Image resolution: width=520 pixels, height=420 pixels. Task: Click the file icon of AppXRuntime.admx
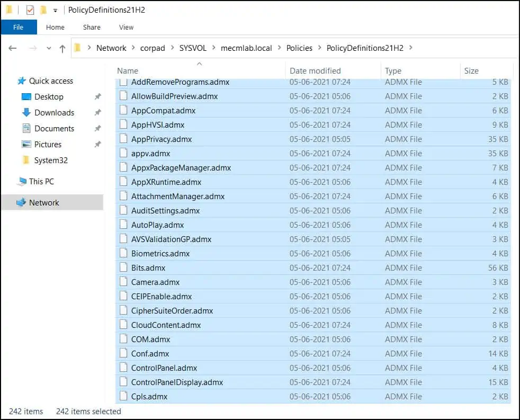tap(123, 182)
